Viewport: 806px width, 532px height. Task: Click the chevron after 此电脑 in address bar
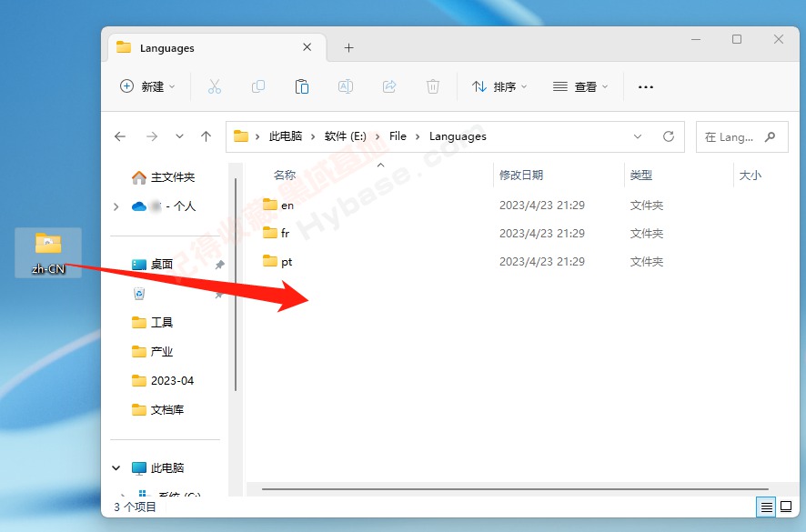point(313,136)
